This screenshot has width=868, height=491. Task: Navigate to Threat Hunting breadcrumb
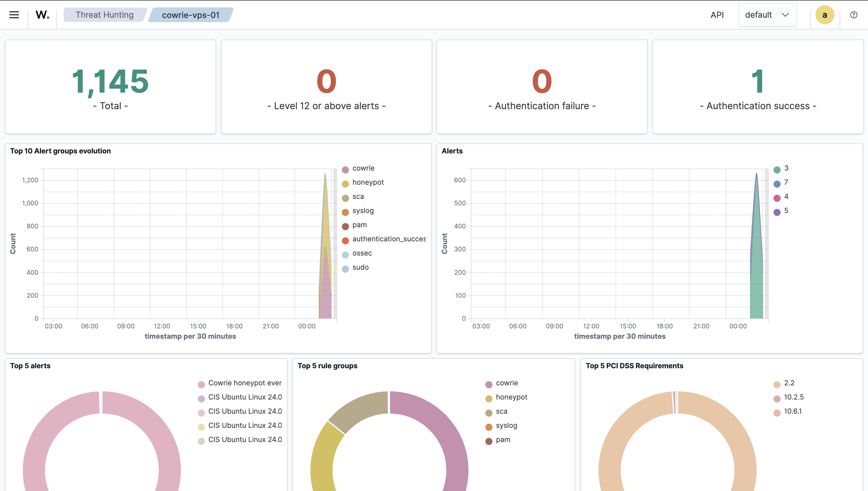pyautogui.click(x=104, y=14)
